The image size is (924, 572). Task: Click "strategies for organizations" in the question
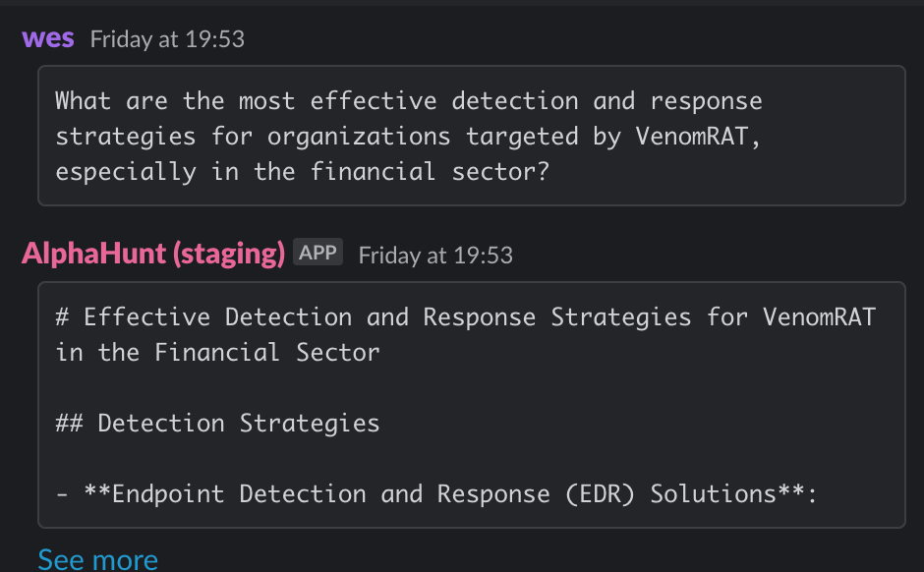[x=253, y=137]
